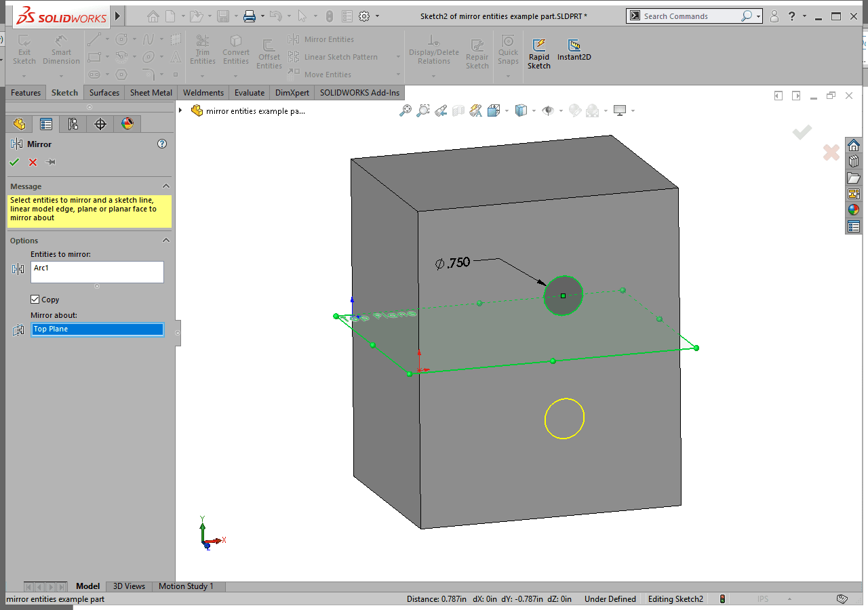The height and width of the screenshot is (610, 868).
Task: Uncheck the Copy checkbox
Action: [35, 299]
